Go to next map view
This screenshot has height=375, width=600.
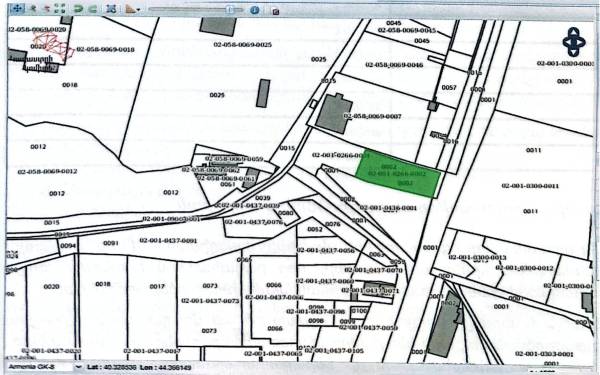click(x=93, y=8)
